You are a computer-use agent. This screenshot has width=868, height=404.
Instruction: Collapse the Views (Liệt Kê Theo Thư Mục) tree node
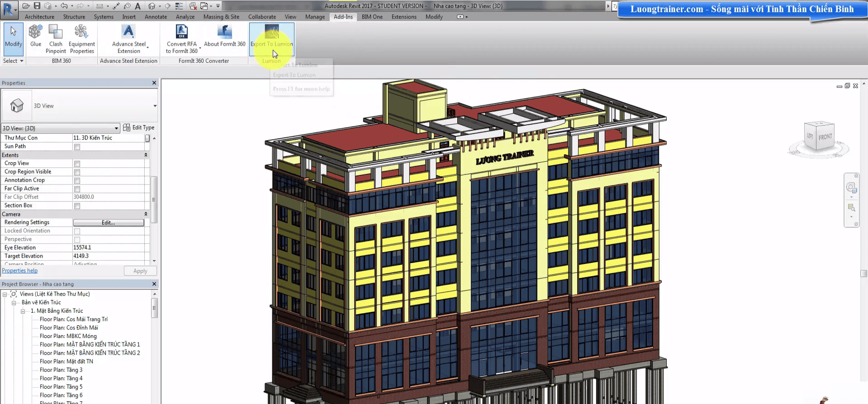click(5, 294)
